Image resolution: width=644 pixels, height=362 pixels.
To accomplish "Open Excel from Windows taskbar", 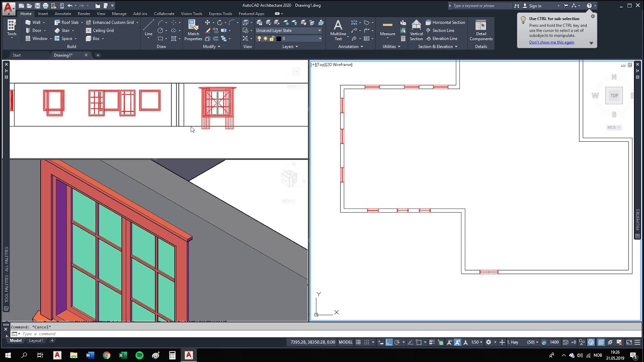I will [x=123, y=355].
